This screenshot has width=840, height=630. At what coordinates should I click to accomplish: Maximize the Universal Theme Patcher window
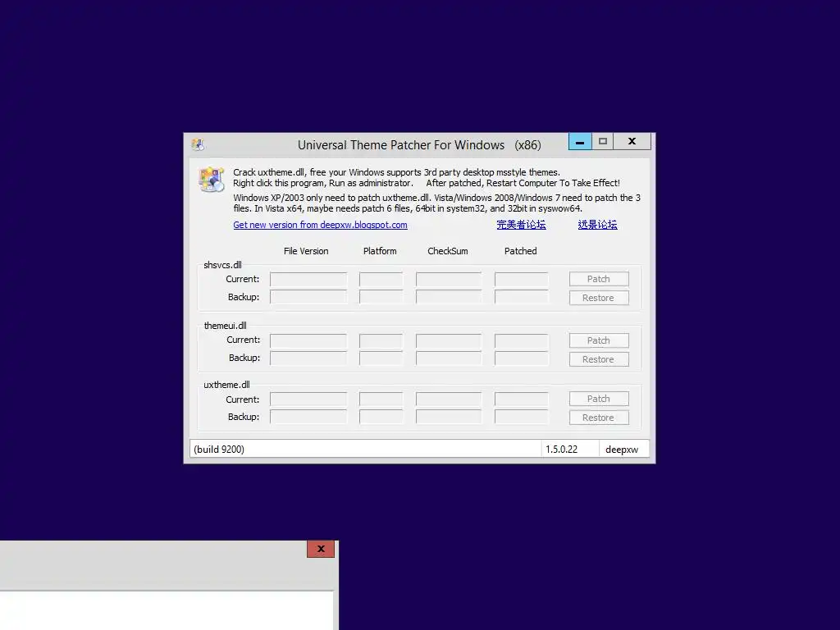(603, 141)
